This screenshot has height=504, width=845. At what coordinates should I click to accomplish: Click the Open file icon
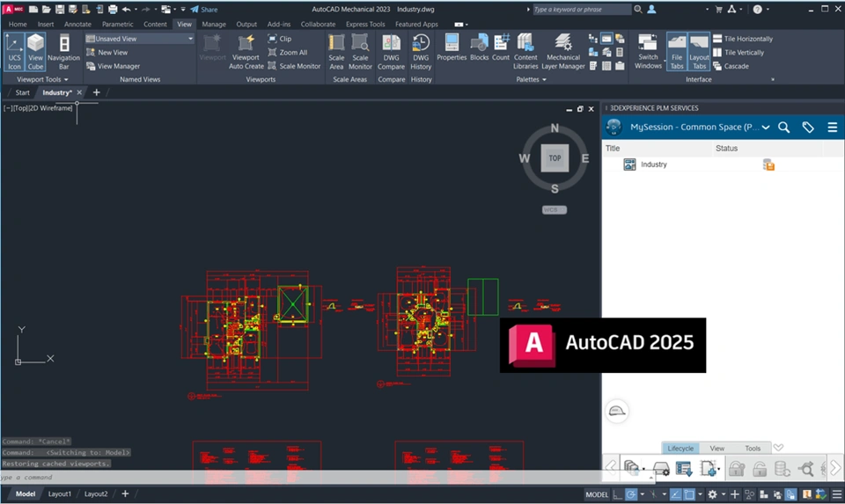click(x=47, y=9)
